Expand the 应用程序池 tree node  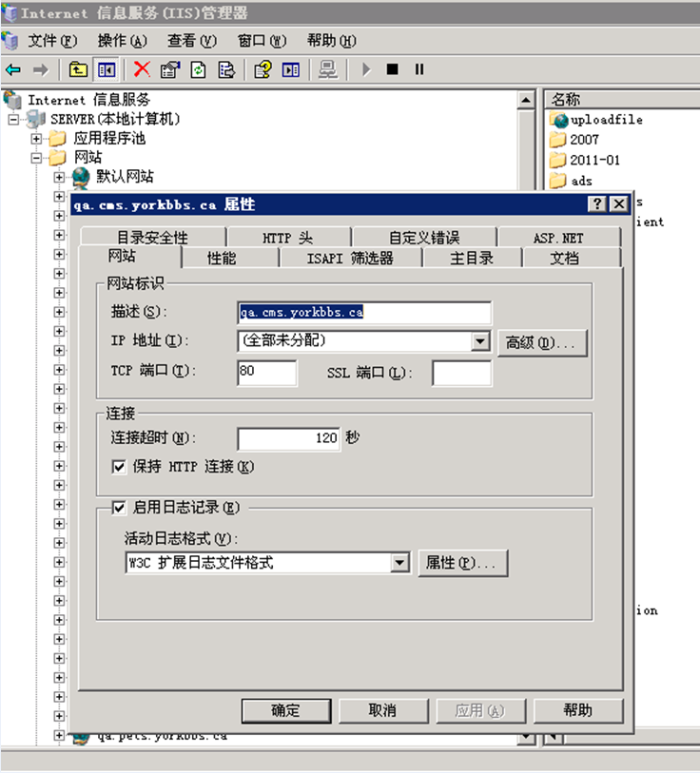click(x=36, y=139)
